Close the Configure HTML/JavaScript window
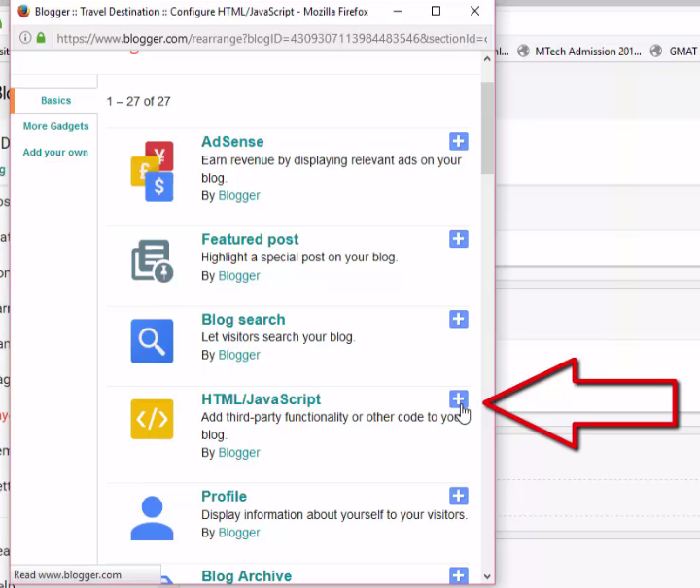The image size is (700, 588). [475, 11]
